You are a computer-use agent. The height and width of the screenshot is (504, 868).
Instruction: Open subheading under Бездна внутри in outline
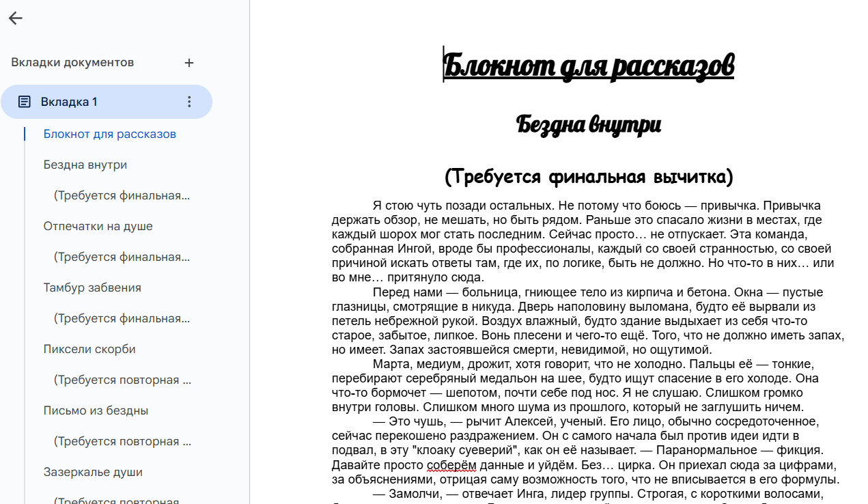(122, 195)
